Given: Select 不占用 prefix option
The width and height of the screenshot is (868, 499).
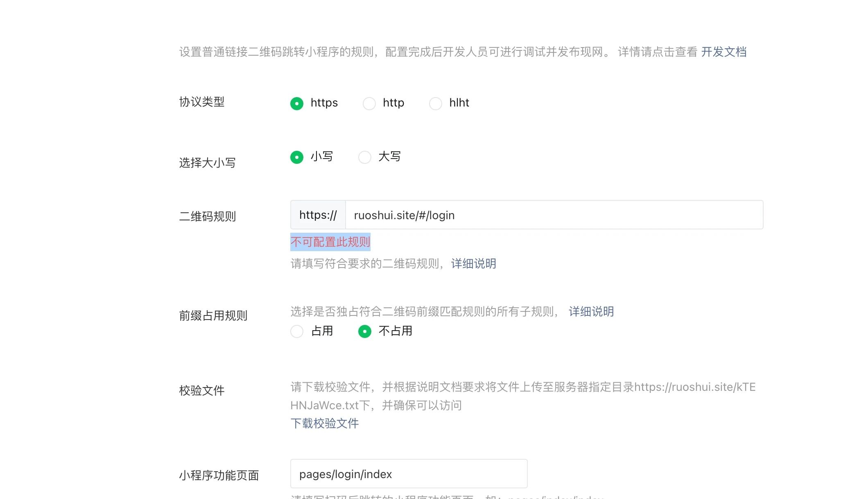Looking at the screenshot, I should click(x=364, y=331).
